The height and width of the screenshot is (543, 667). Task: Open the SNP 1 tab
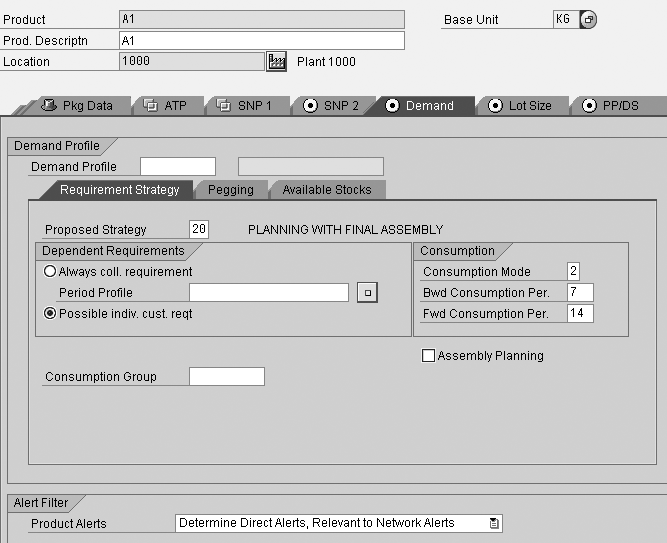tap(247, 106)
